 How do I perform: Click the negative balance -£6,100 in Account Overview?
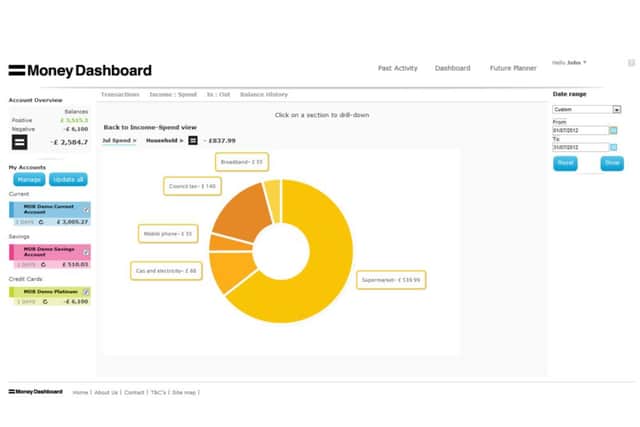click(x=76, y=129)
